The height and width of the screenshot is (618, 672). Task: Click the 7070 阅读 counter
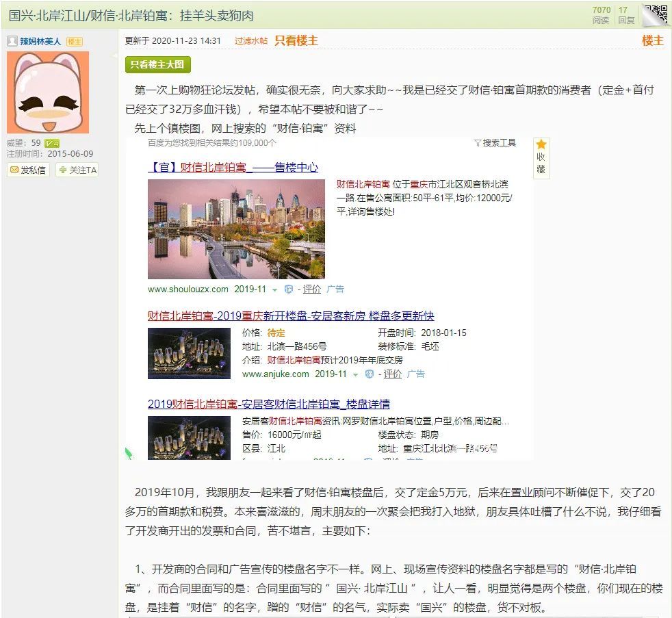coord(602,15)
